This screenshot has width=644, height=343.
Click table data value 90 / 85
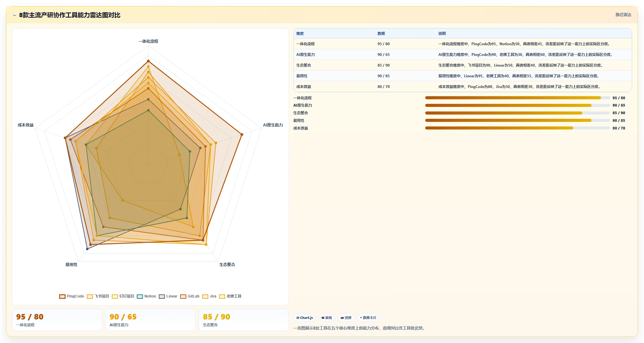tap(384, 76)
